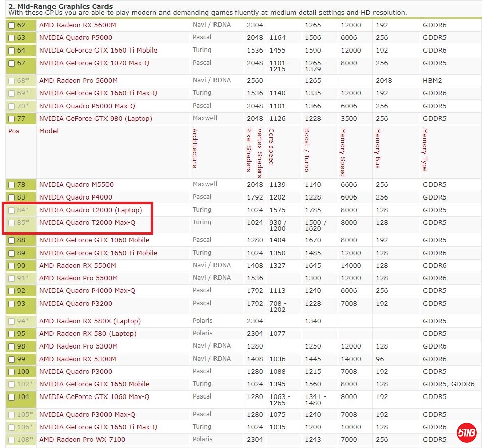Tick the GTX 1060 Mobile checkbox
Screen dimensions: 482x448
[x=12, y=240]
